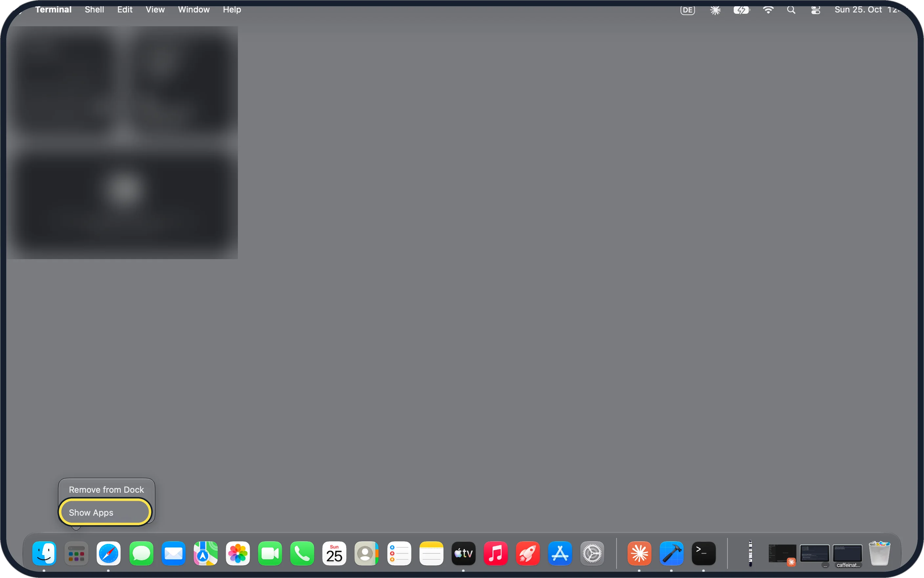Click the Claude menu bar status icon
Screen dimensions: 924x578
point(715,10)
